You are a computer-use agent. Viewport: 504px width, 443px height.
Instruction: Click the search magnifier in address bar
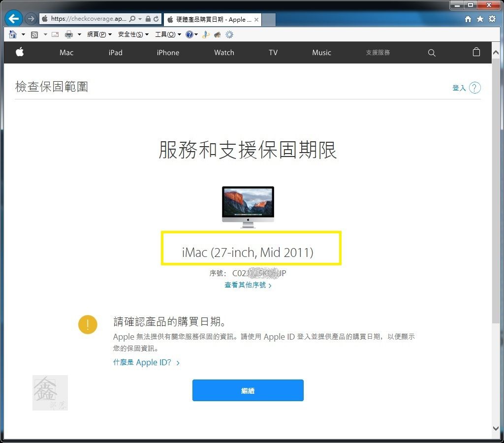132,19
